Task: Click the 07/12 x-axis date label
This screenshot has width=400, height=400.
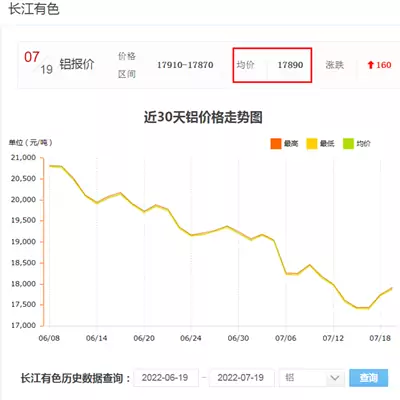Action: [333, 338]
